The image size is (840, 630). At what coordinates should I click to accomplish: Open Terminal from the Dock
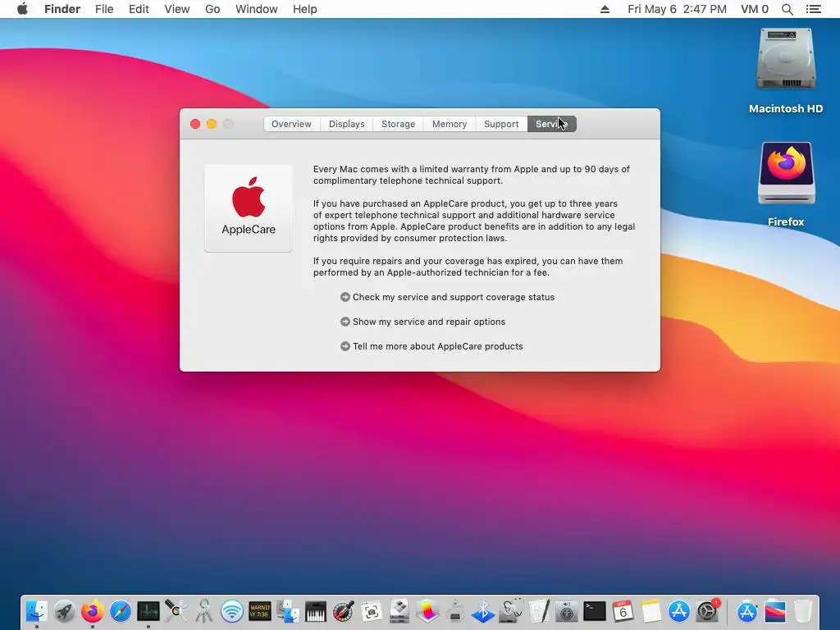pyautogui.click(x=594, y=611)
